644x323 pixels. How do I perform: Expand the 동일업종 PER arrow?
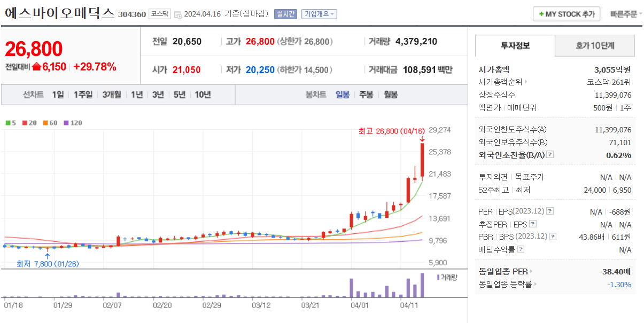tap(531, 272)
